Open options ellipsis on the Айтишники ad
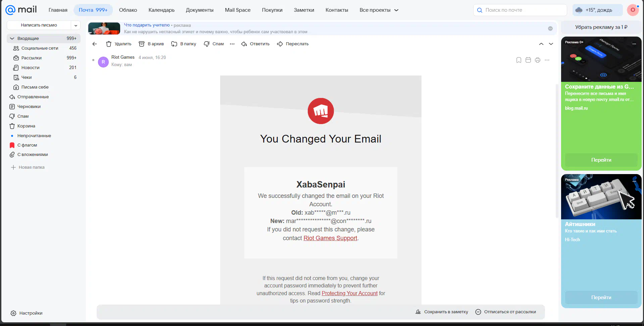The width and height of the screenshot is (644, 326). coord(634,181)
